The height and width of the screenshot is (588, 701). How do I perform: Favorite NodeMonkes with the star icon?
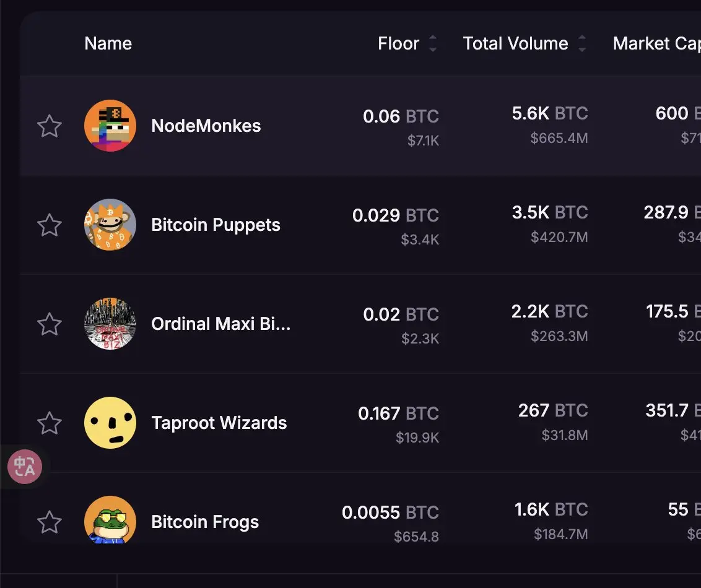pyautogui.click(x=49, y=126)
